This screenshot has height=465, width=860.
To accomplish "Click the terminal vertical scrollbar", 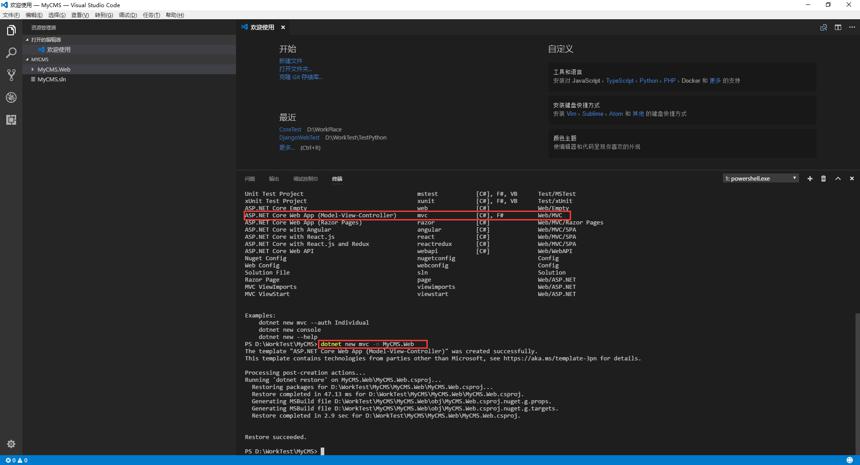I will 857,384.
